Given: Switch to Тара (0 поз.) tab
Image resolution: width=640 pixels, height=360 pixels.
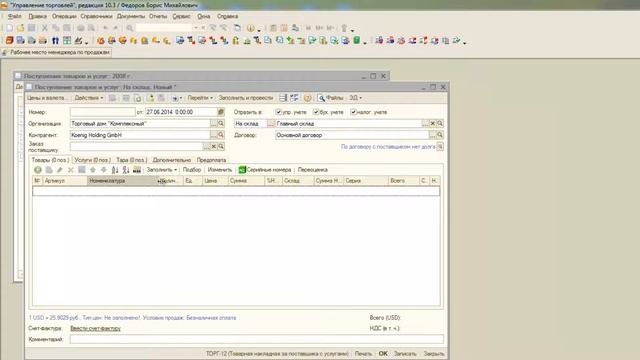Looking at the screenshot, I should [x=131, y=160].
